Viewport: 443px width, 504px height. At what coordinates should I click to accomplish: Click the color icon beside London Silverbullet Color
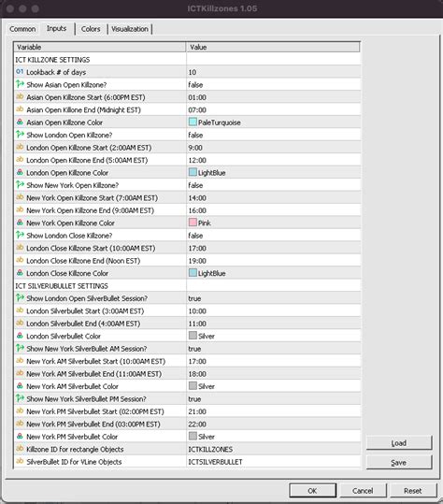20,336
